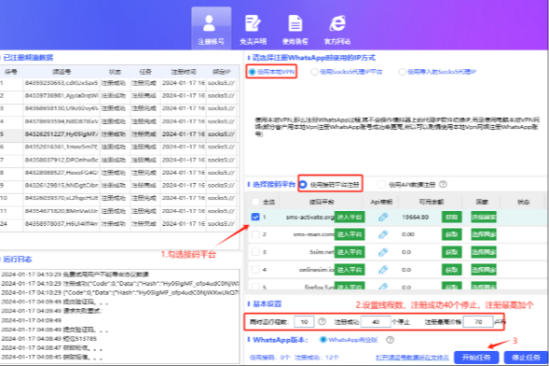Viewport: 549px width, 366px height.
Task: Select the 使用本地VPN radio option
Action: pos(272,72)
